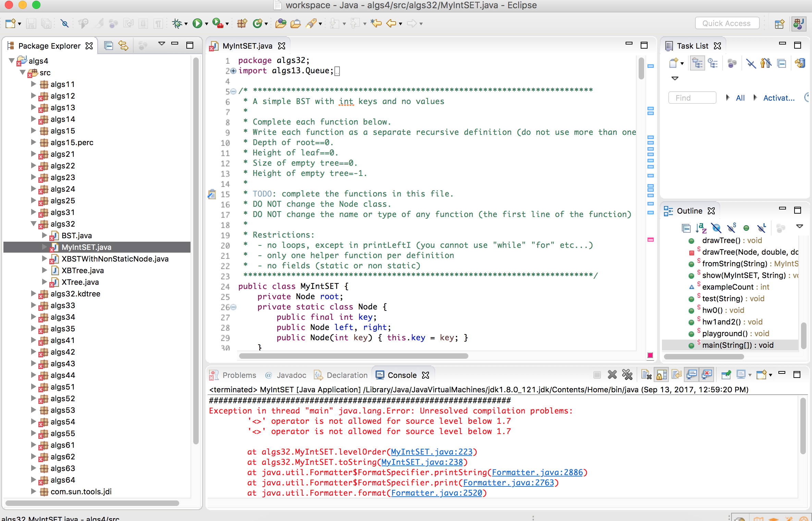Click the Find field in Task List
This screenshot has width=812, height=521.
(692, 98)
